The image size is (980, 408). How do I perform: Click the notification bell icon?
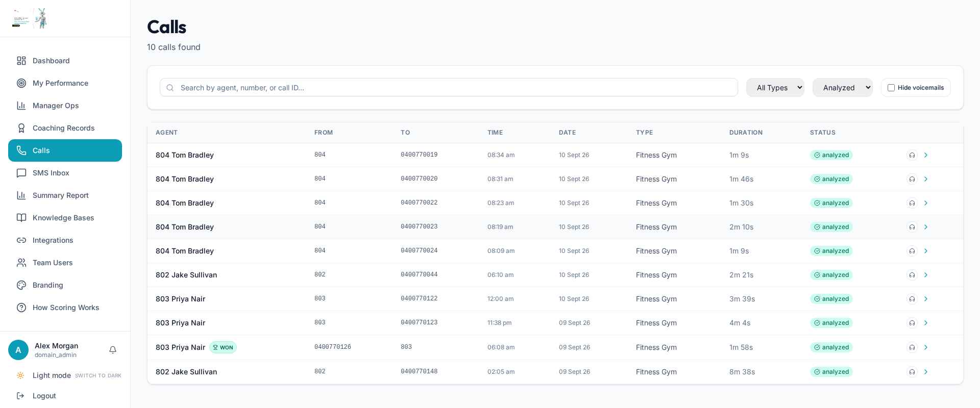(113, 350)
